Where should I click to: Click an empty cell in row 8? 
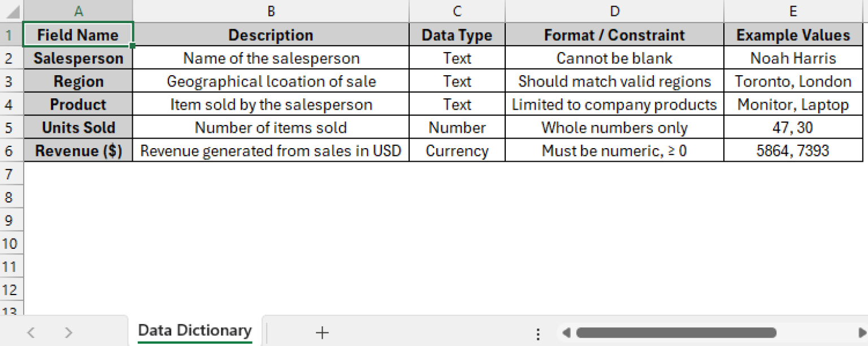[271, 197]
